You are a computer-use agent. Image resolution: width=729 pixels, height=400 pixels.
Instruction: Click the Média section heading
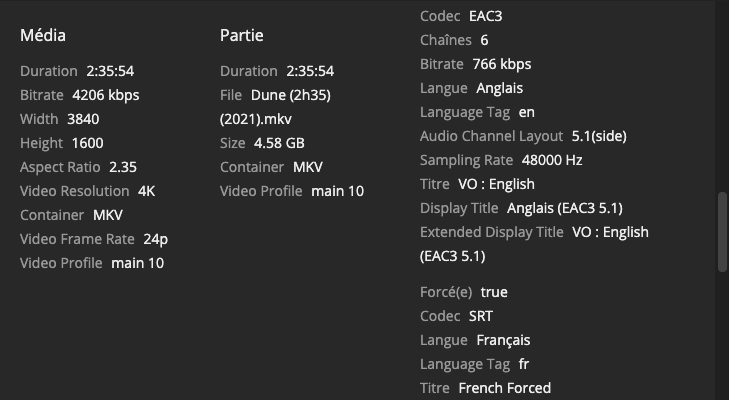coord(43,35)
